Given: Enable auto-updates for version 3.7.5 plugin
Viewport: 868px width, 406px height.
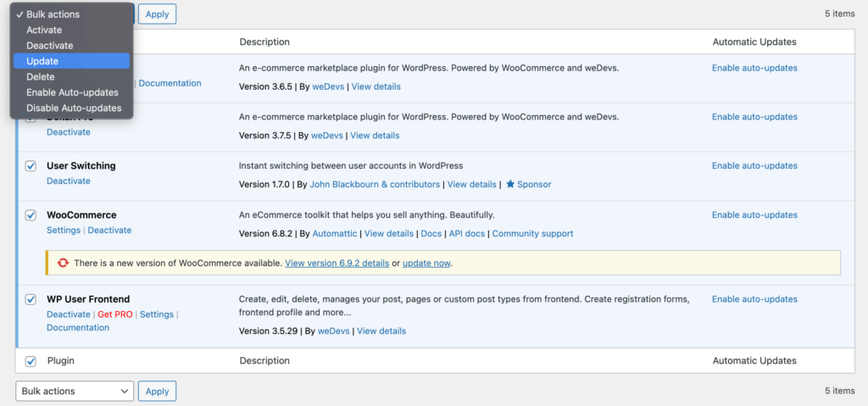Looking at the screenshot, I should coord(754,117).
